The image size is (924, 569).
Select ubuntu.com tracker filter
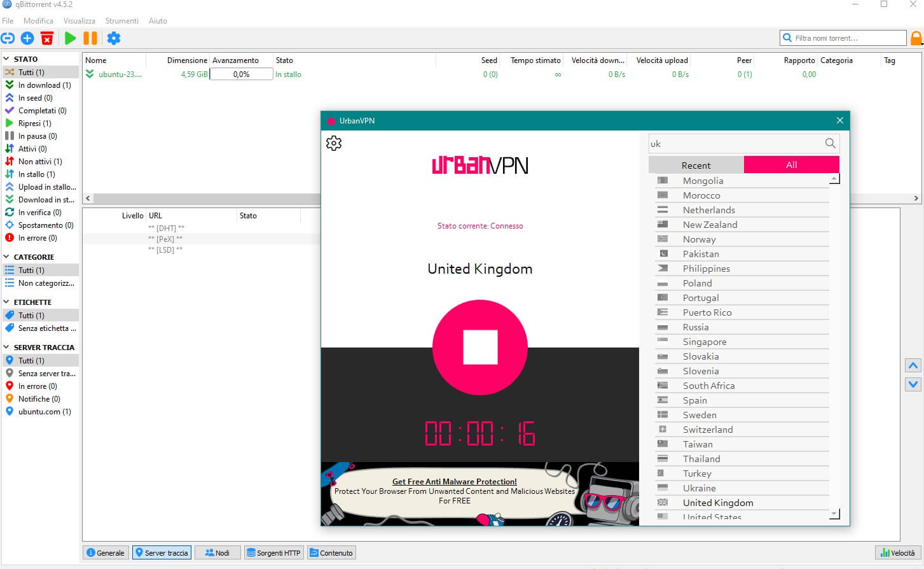[41, 412]
